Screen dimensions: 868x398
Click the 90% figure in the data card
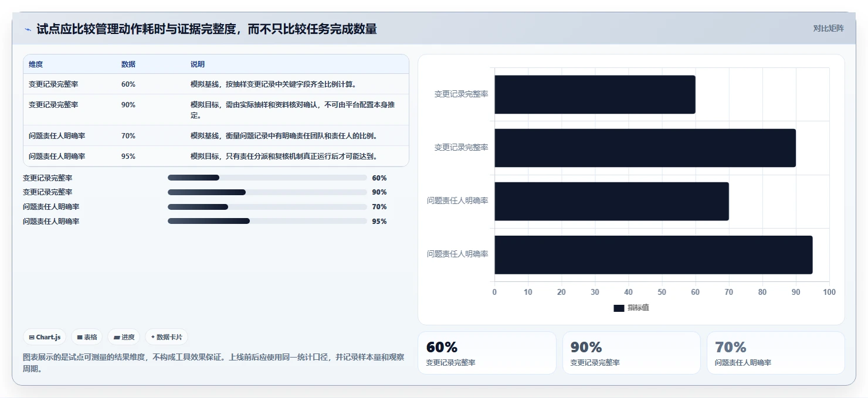(x=586, y=347)
